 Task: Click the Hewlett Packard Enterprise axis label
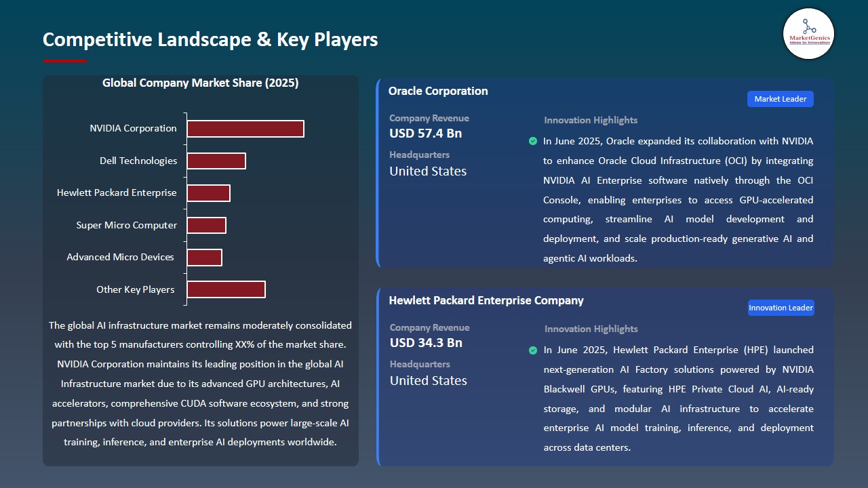point(117,192)
